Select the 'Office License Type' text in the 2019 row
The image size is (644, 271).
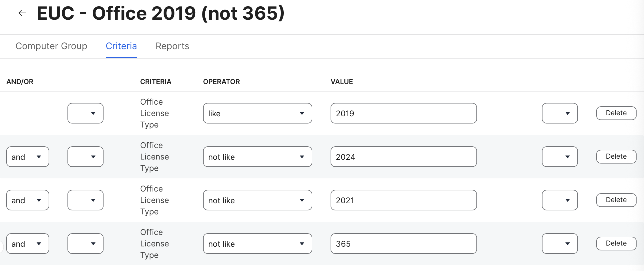[154, 113]
